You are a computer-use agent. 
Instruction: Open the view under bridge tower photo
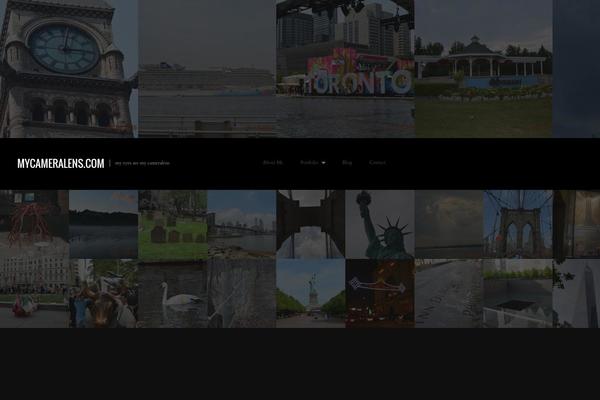coord(311,224)
